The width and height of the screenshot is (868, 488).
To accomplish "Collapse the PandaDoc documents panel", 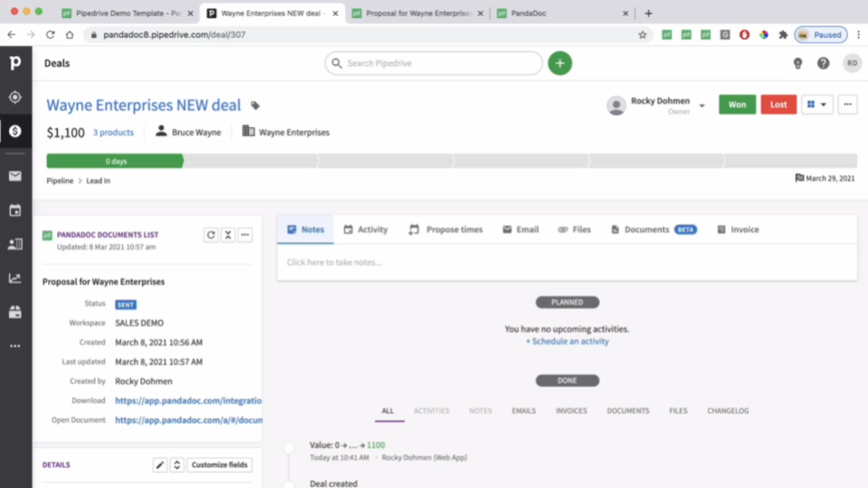I will pyautogui.click(x=228, y=235).
